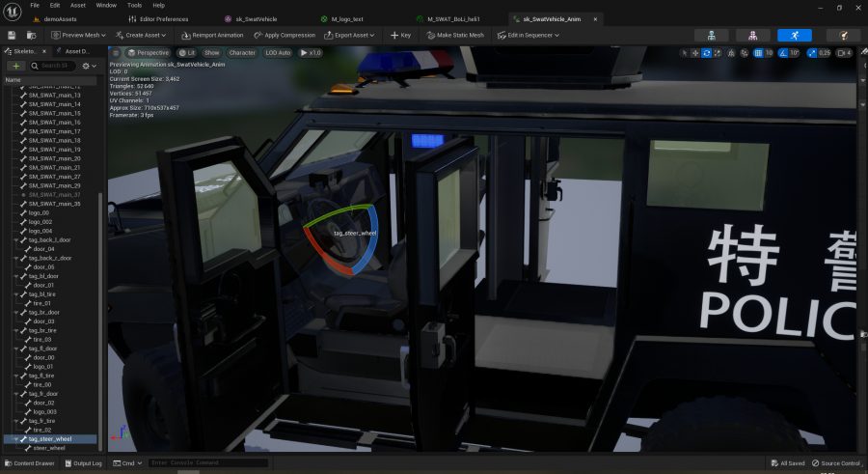This screenshot has width=868, height=474.
Task: Switch to the M_logo_text tab
Action: [343, 19]
